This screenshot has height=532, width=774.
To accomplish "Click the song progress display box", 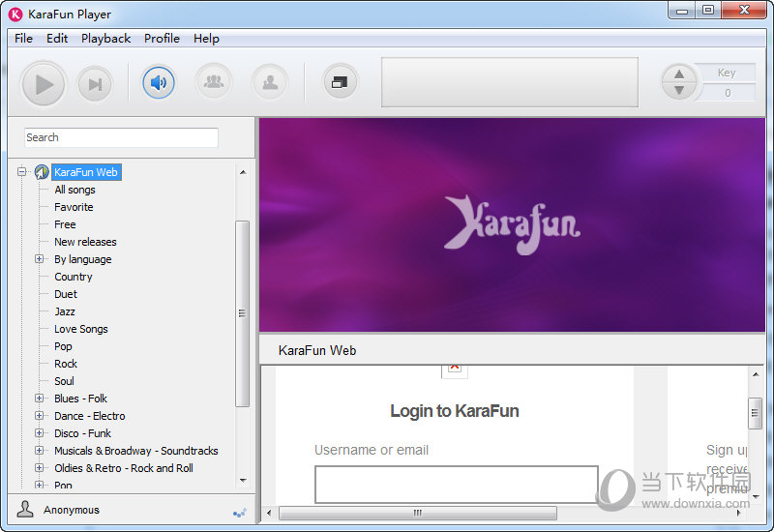I will (x=510, y=82).
